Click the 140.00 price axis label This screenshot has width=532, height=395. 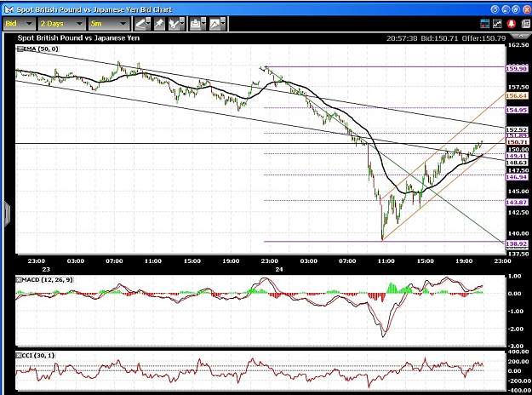pos(518,233)
